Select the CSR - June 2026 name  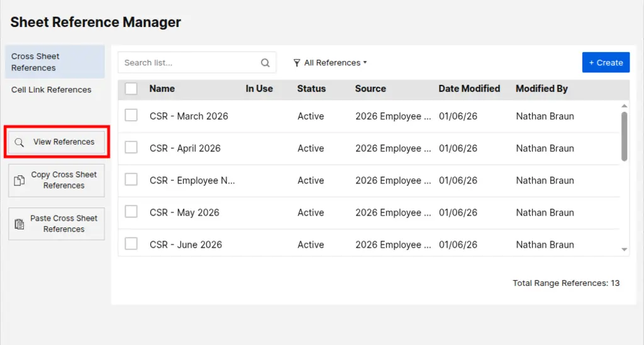pos(186,245)
